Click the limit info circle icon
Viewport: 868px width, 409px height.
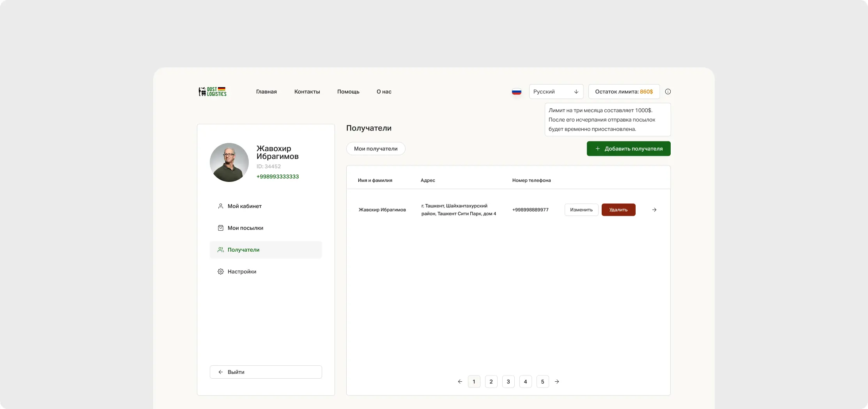668,92
